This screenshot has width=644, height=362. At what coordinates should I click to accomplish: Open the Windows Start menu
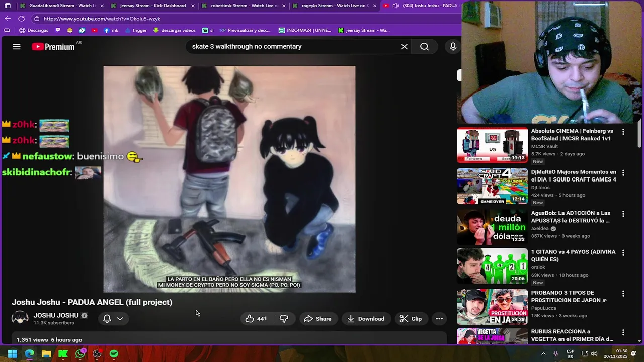[x=13, y=354]
